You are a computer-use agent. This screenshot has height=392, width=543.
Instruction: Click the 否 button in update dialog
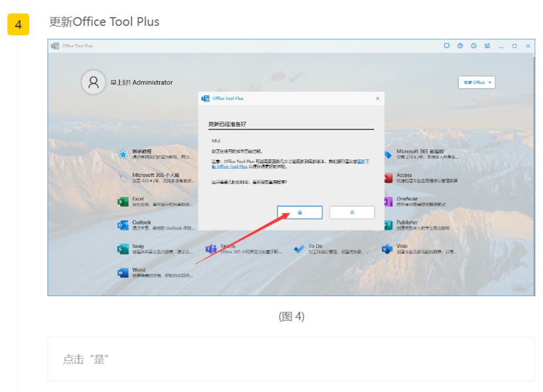click(x=352, y=212)
